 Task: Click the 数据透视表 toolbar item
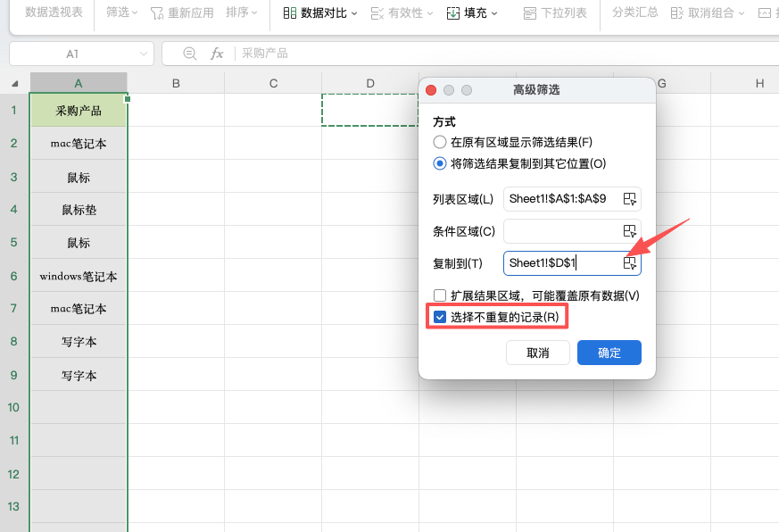pyautogui.click(x=54, y=12)
